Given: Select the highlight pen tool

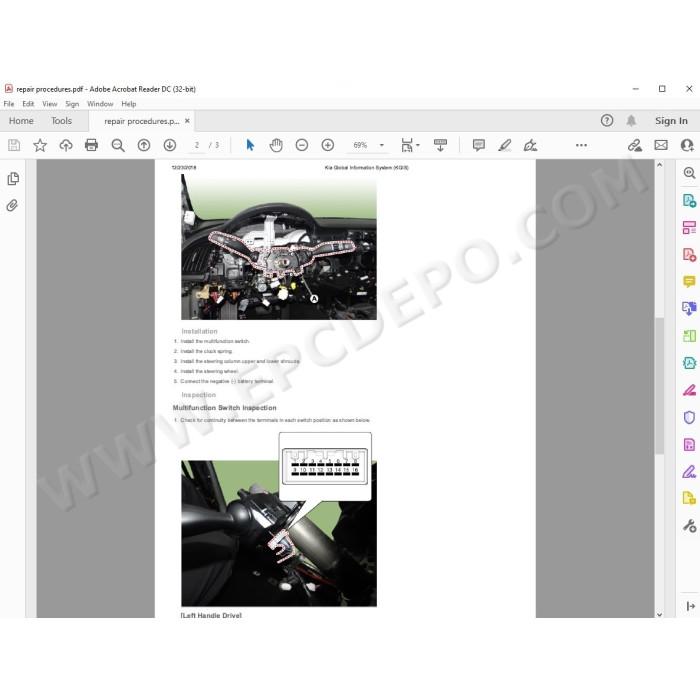Looking at the screenshot, I should pyautogui.click(x=504, y=145).
